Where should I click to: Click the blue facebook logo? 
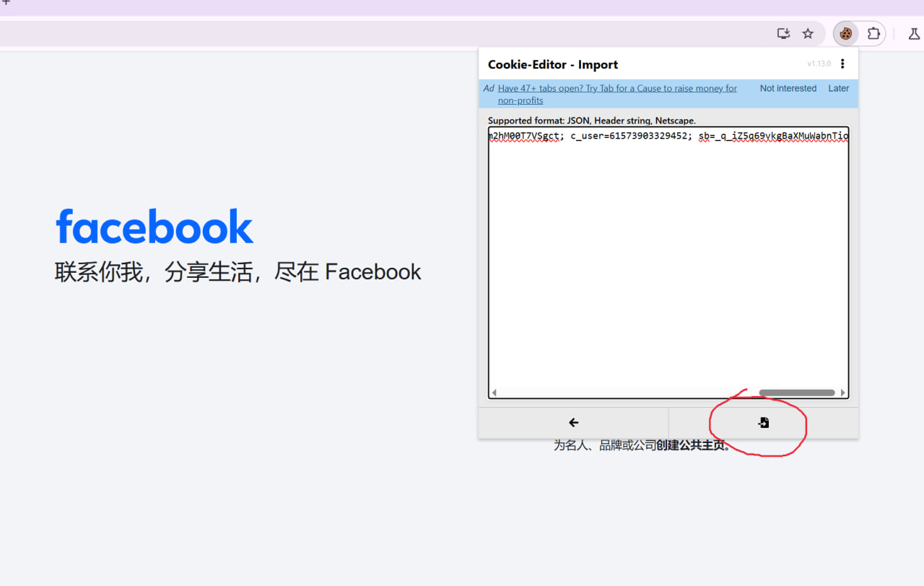[154, 227]
